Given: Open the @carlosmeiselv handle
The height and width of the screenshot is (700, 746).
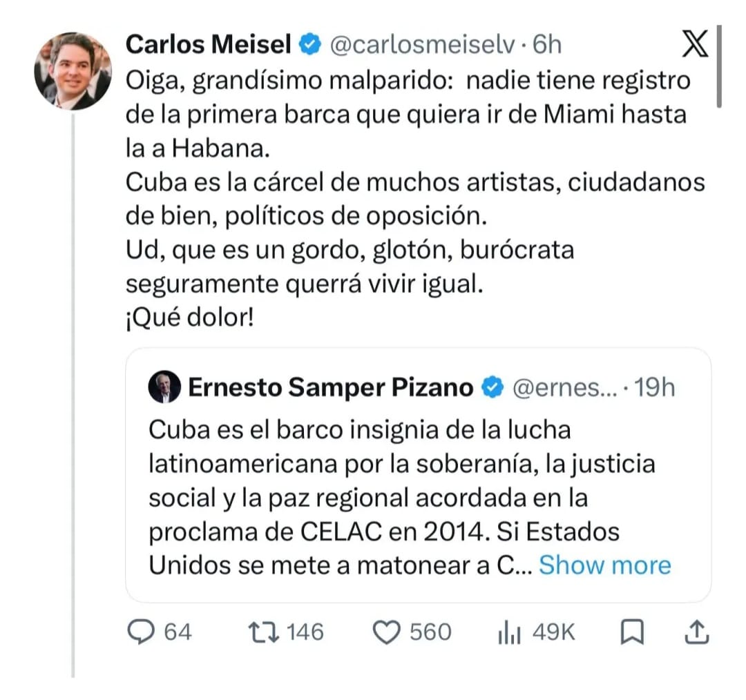Looking at the screenshot, I should pyautogui.click(x=423, y=45).
